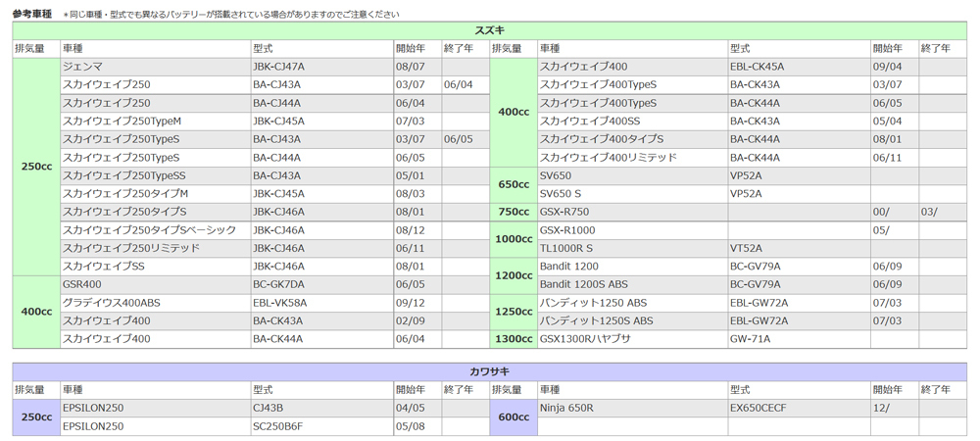Click model code CJ43B for EPSILON250
This screenshot has width=980, height=441.
(269, 409)
